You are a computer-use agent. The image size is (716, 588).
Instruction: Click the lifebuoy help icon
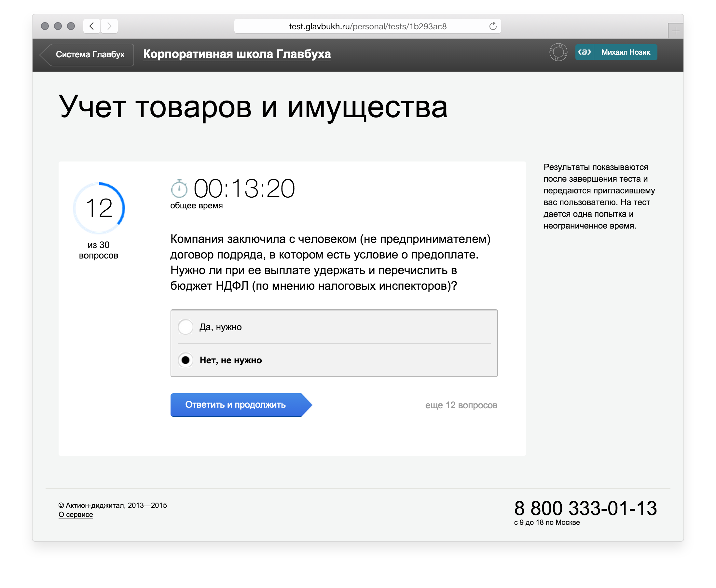pos(558,52)
